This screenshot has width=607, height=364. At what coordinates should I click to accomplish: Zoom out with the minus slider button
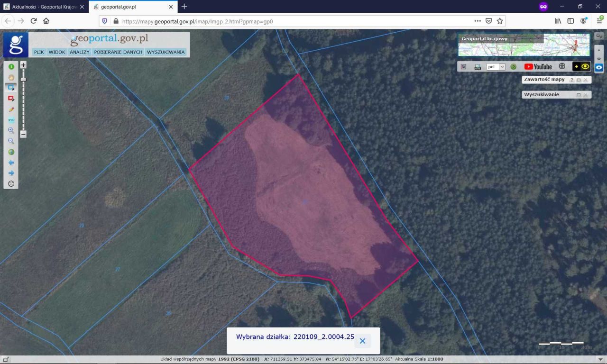(x=23, y=134)
